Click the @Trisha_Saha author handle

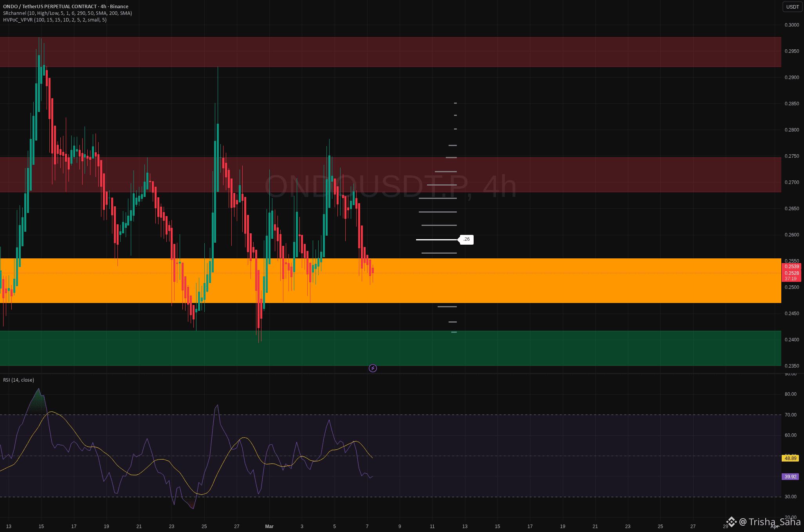point(770,521)
